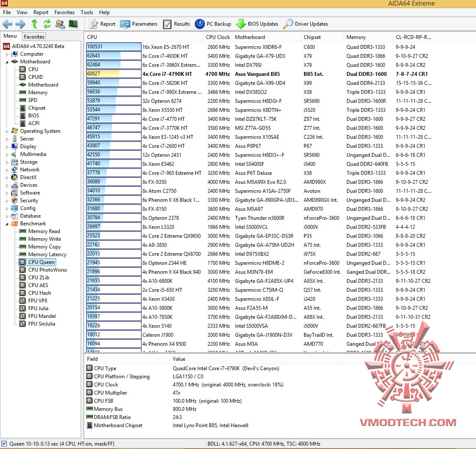Click the Results toolbar button
Screen dimensions: 476x449
pyautogui.click(x=176, y=24)
